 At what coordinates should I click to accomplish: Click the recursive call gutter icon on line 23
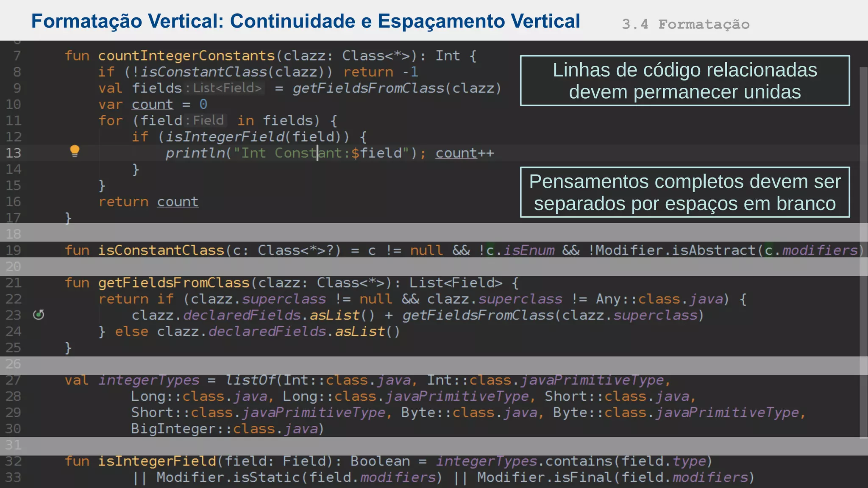click(39, 315)
